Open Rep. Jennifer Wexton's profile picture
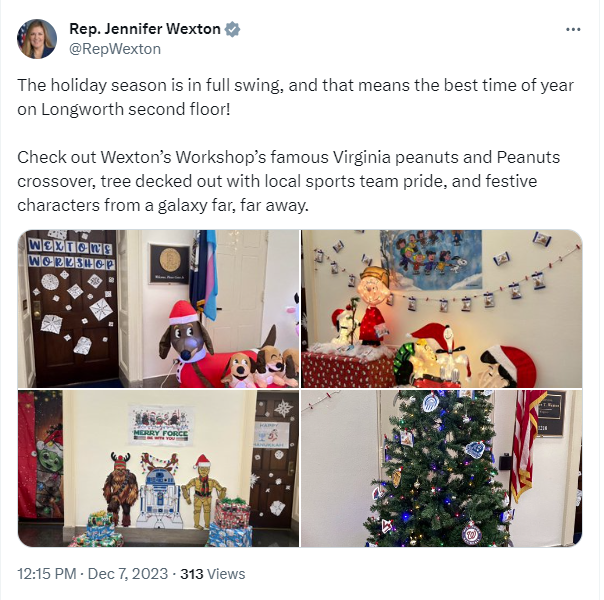Screen dimensions: 604x600 pos(37,39)
